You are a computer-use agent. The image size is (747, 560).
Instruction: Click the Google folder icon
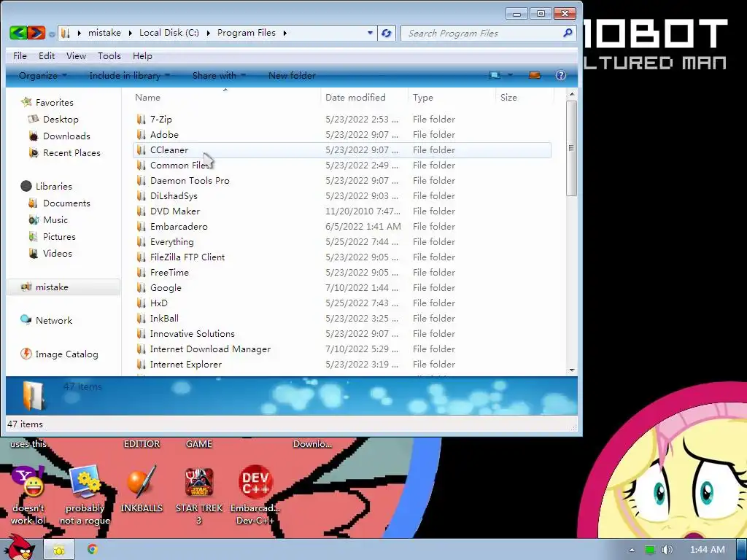coord(141,287)
